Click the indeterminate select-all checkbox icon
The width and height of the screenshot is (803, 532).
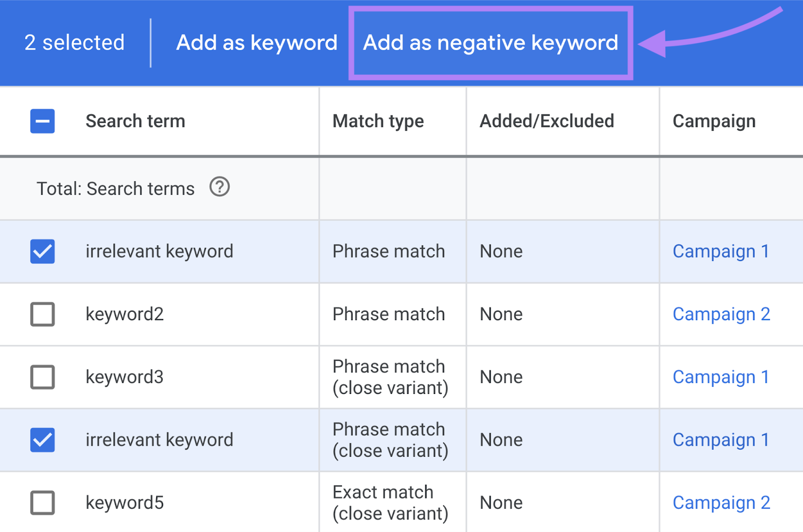[x=43, y=121]
